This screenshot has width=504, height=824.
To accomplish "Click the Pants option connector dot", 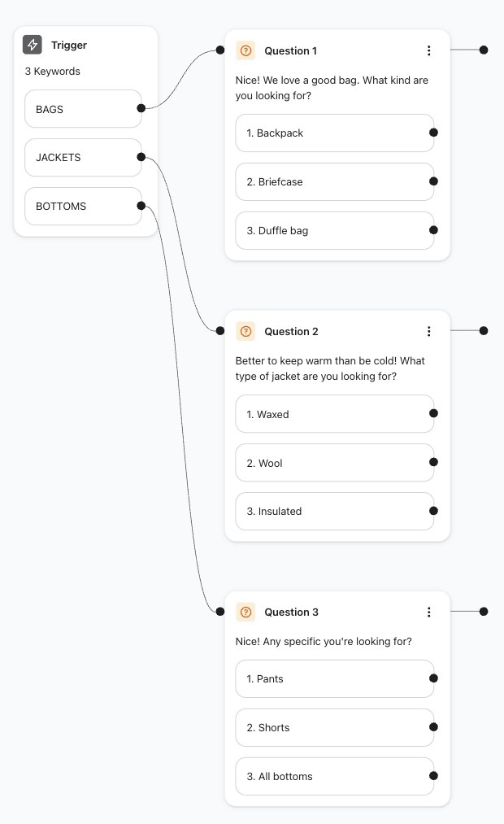I will (x=433, y=678).
